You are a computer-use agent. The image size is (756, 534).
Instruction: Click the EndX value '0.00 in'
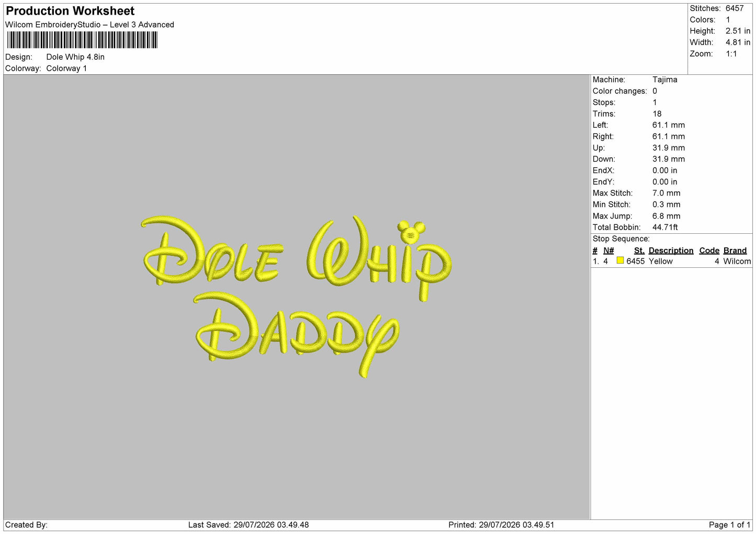[664, 171]
